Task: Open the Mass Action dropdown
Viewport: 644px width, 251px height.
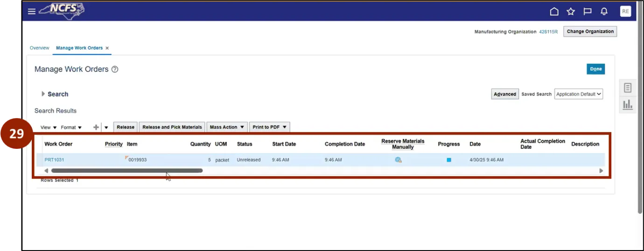Action: click(x=227, y=127)
